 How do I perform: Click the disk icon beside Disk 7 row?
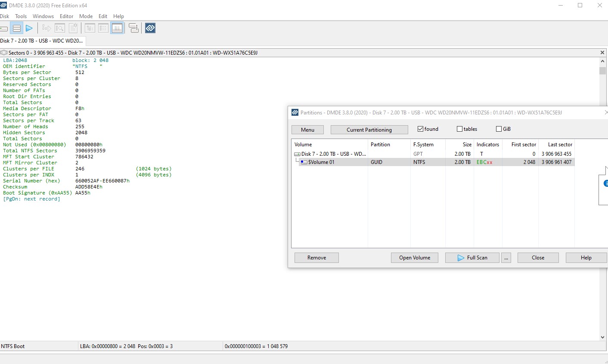pos(297,154)
